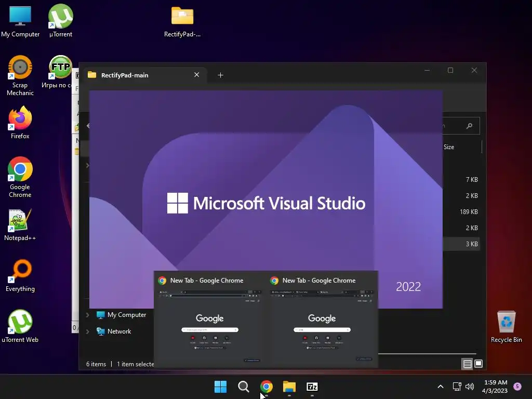Launch the Notepad++ desktop shortcut
The image size is (532, 399).
point(20,224)
